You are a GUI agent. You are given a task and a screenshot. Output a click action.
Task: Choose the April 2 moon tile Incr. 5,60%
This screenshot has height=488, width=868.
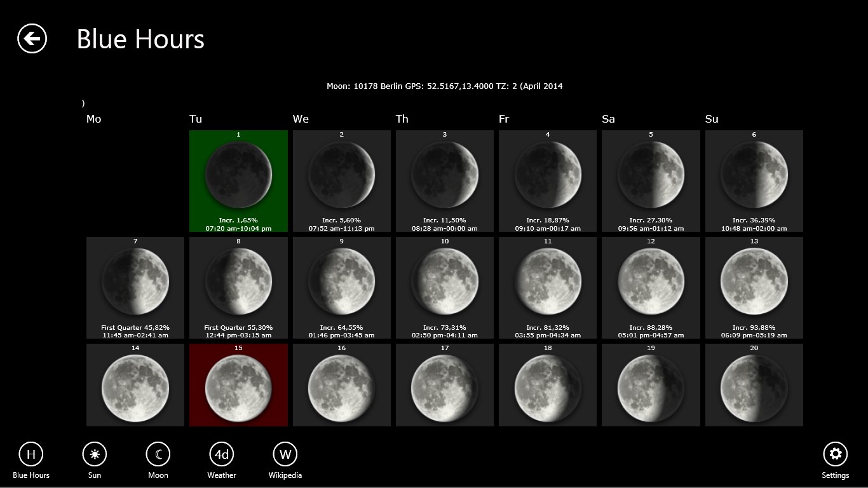(x=341, y=181)
